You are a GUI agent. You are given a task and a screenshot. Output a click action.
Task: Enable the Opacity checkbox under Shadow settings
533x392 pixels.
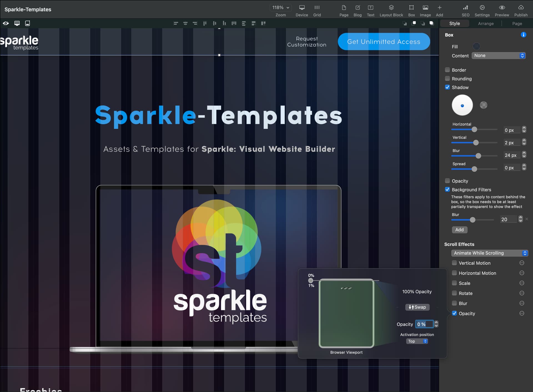point(447,181)
